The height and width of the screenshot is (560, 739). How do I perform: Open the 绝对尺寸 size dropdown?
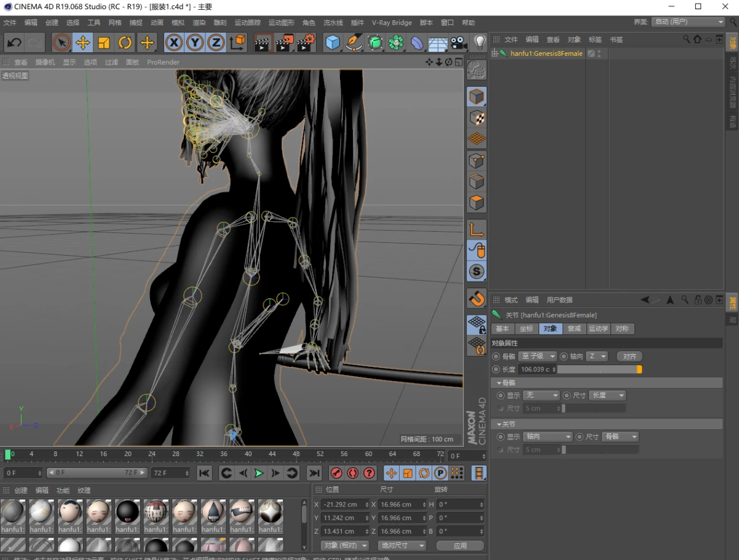click(402, 546)
